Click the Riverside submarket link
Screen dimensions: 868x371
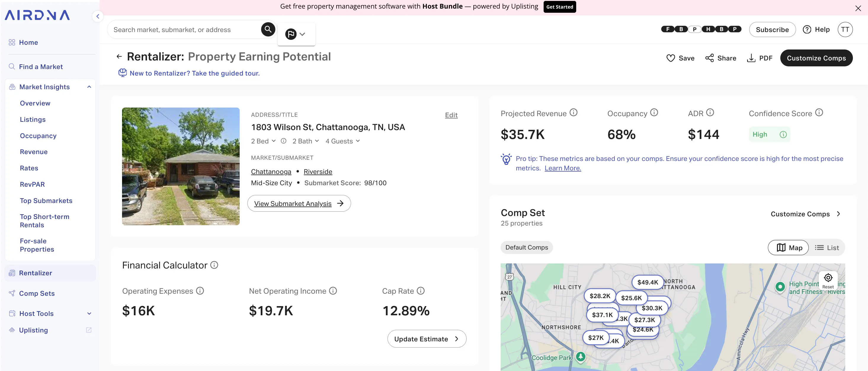[x=318, y=172]
